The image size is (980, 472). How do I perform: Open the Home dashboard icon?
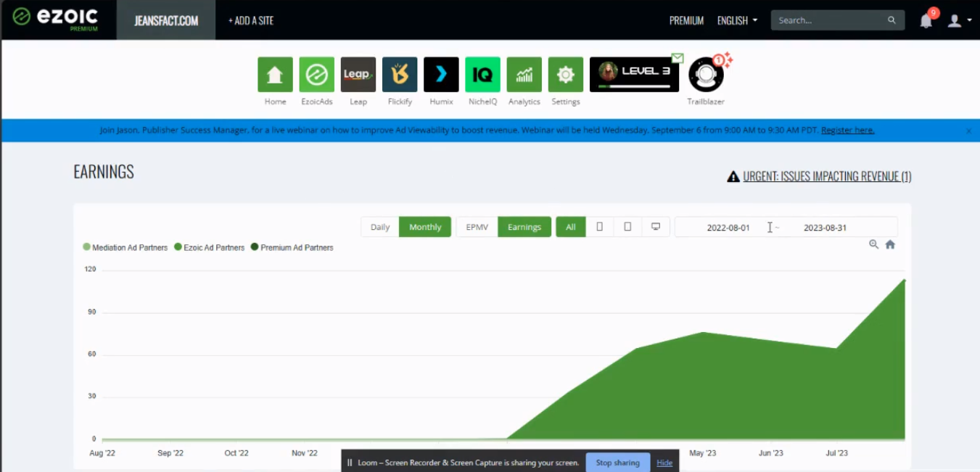(x=275, y=75)
